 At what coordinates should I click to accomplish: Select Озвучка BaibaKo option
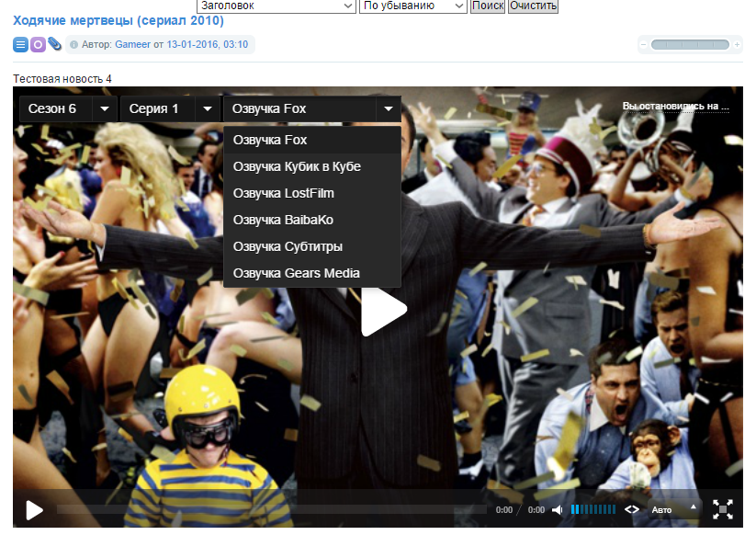point(312,220)
